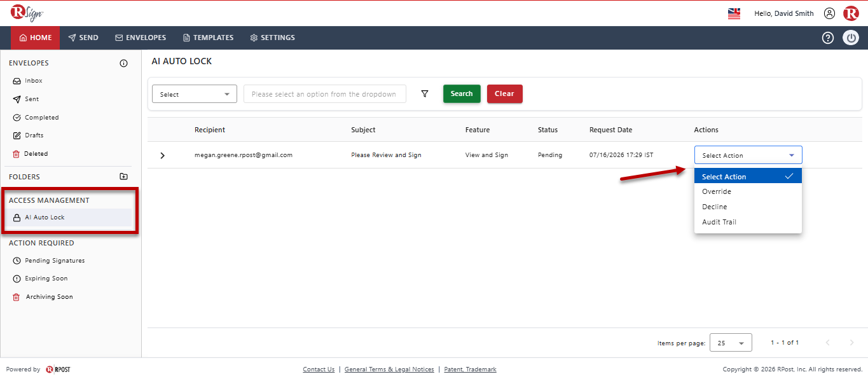This screenshot has height=379, width=868.
Task: Click the power logout icon
Action: [x=851, y=38]
